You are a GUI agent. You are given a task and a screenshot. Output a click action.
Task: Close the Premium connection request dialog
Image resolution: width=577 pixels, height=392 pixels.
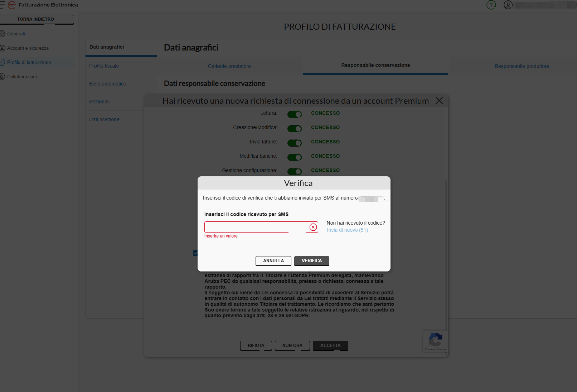[439, 101]
